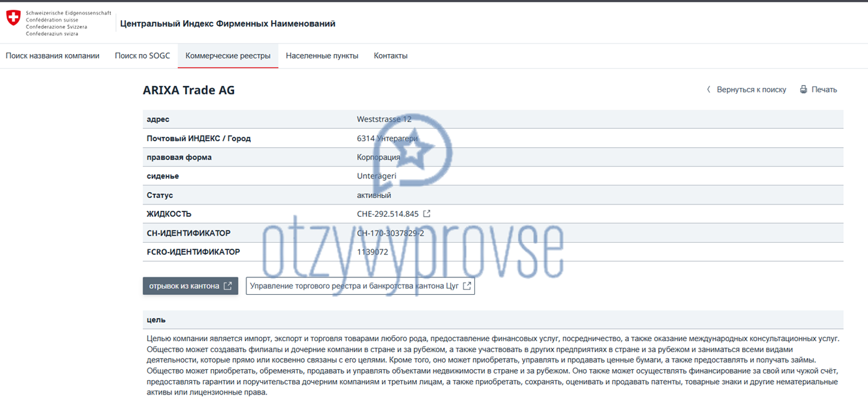868x401 pixels.
Task: Click the FCRO-ИДЕНТИФИКАТОР label
Action: (x=194, y=252)
